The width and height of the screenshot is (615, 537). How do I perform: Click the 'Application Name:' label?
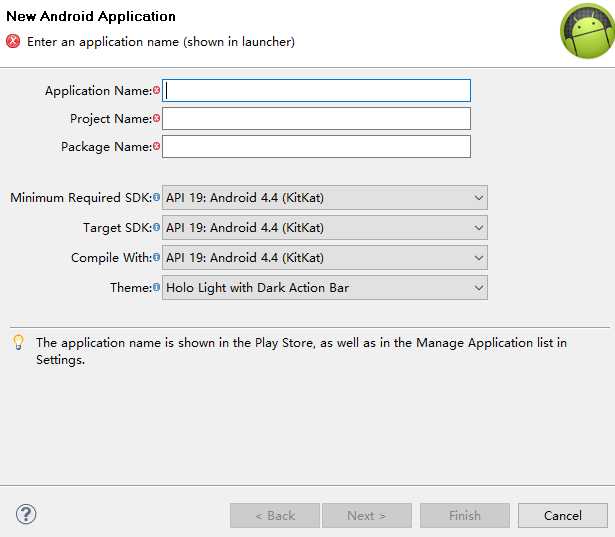tap(98, 91)
